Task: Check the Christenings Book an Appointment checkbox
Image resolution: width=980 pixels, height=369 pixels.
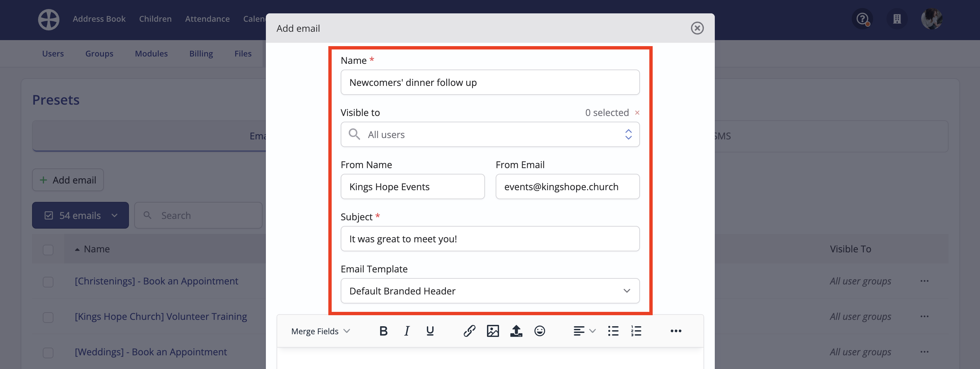Action: 48,282
